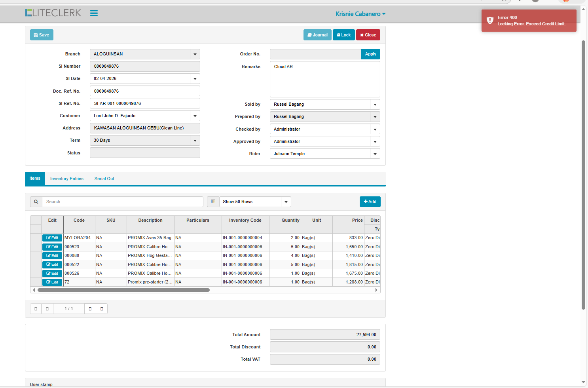Go to the last page of items
This screenshot has width=588, height=388.
point(102,309)
